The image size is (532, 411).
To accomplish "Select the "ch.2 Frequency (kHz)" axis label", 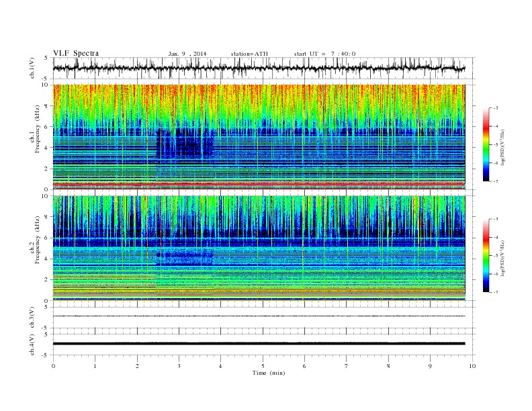I will pyautogui.click(x=35, y=239).
